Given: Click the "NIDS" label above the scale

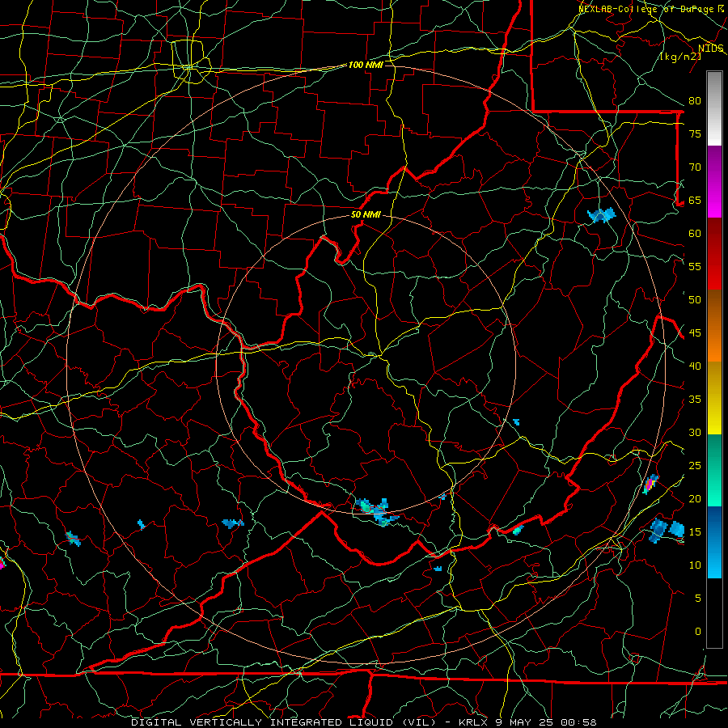Looking at the screenshot, I should click(711, 49).
